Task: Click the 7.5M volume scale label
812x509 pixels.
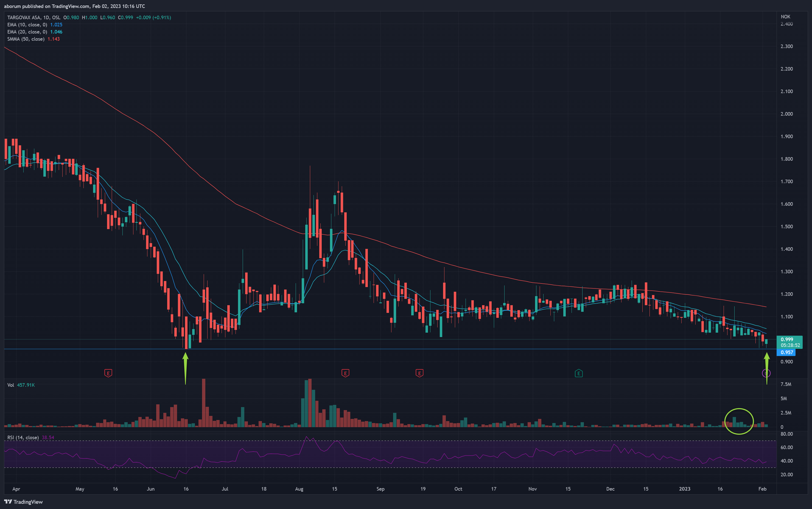Action: click(x=786, y=384)
